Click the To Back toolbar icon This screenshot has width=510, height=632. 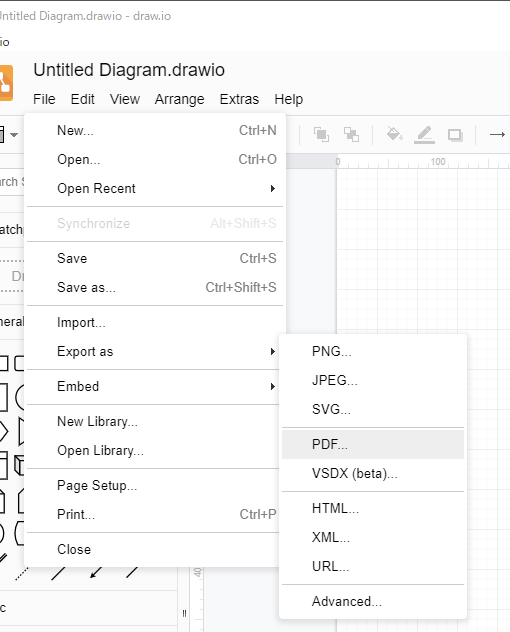pyautogui.click(x=351, y=135)
